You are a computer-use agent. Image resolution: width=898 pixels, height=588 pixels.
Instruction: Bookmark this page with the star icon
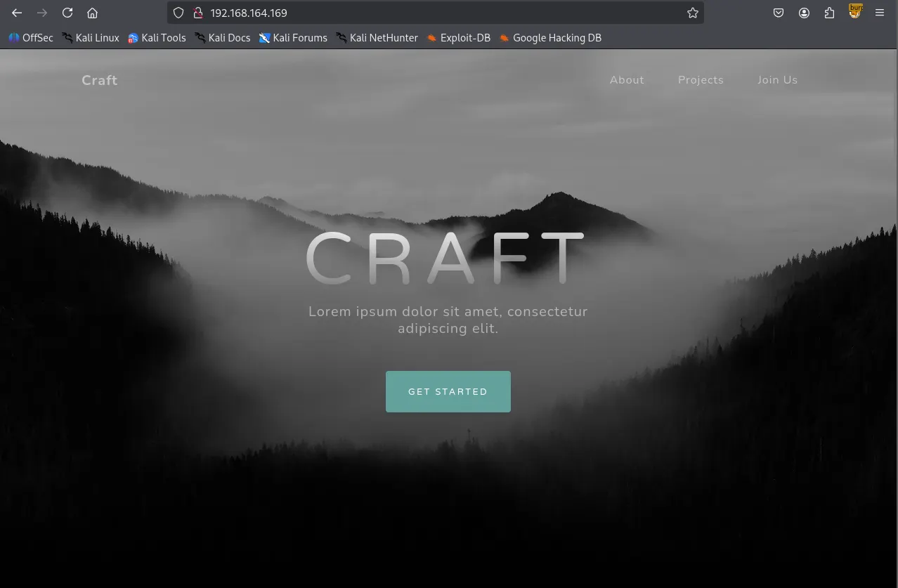692,13
